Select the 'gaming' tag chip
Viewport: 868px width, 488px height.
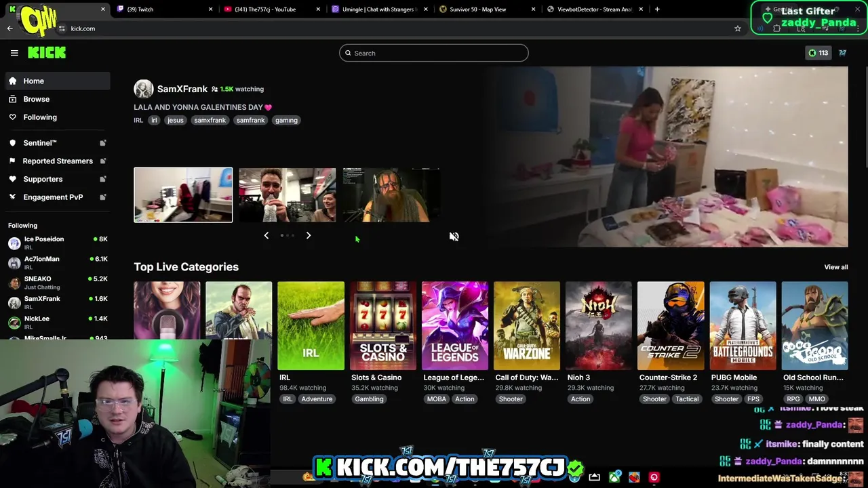pyautogui.click(x=286, y=120)
